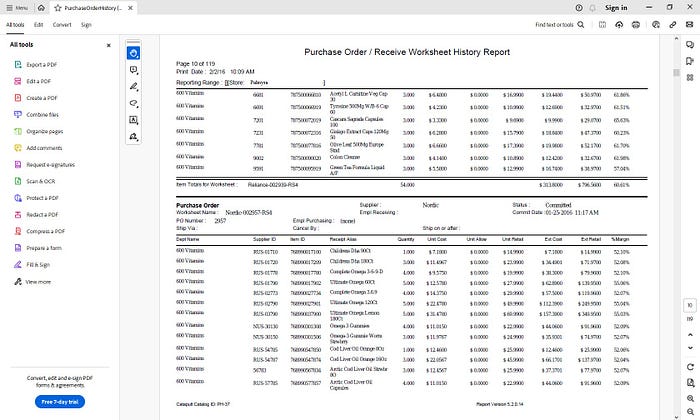The height and width of the screenshot is (420, 700).
Task: Select the add comment tool in quick toolbar
Action: 133,70
